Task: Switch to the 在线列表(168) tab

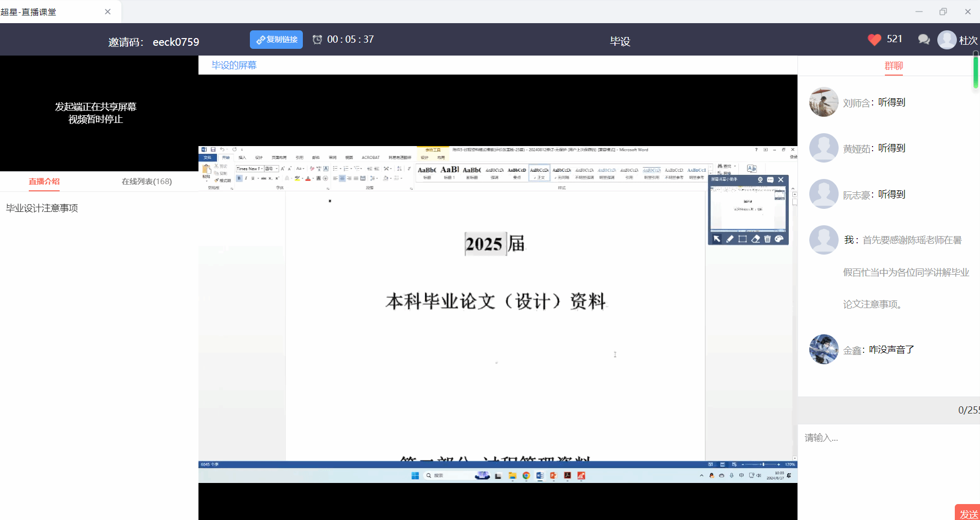Action: click(x=147, y=182)
